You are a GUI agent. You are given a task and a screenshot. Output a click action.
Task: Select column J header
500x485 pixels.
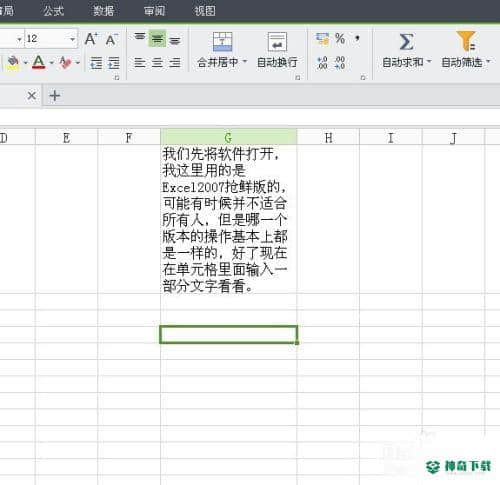click(x=453, y=137)
